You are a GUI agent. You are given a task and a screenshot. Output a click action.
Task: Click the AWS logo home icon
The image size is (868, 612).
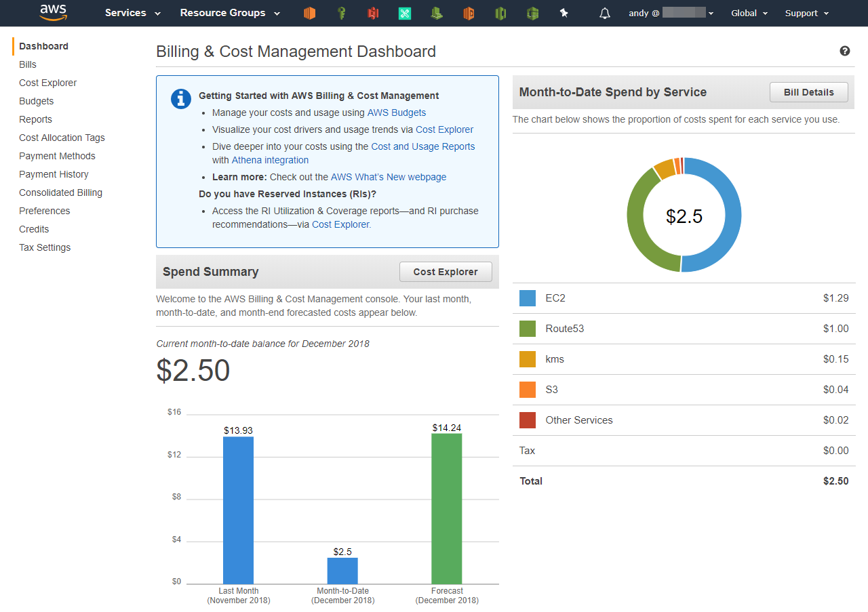[x=53, y=12]
